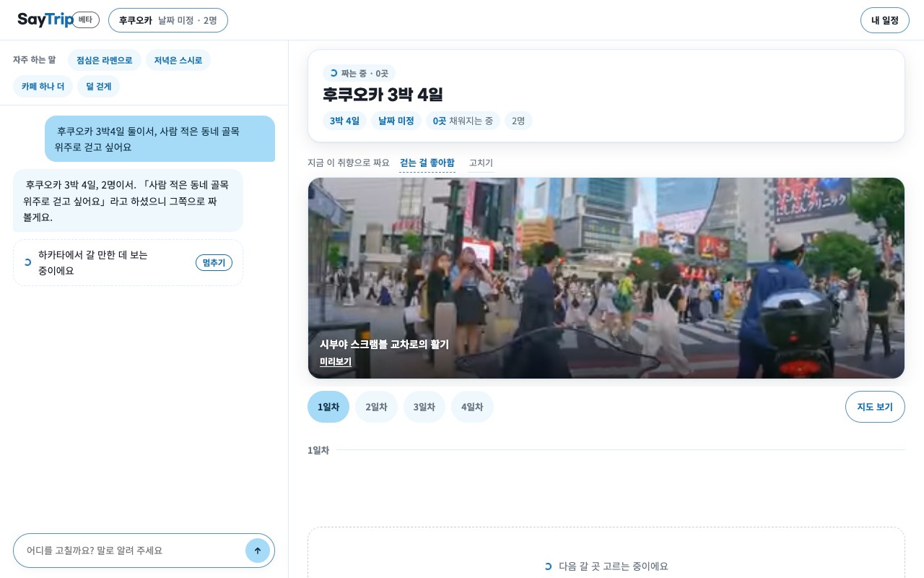Click the 2명 travelers chip
Screen dimensions: 924x578
[518, 121]
